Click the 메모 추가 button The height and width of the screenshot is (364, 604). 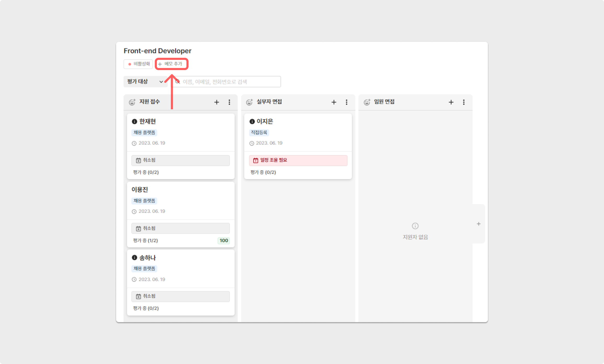tap(172, 64)
